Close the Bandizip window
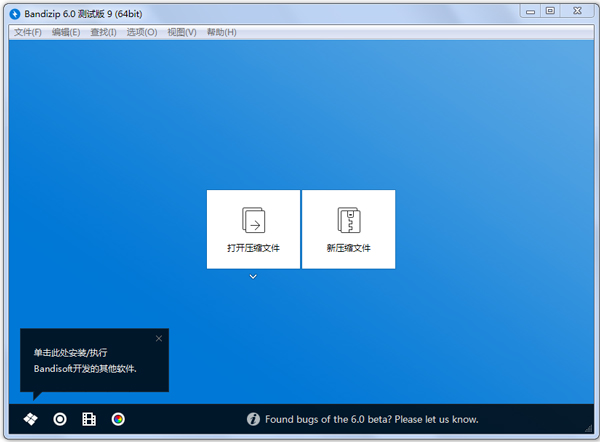This screenshot has height=442, width=600. click(x=577, y=11)
